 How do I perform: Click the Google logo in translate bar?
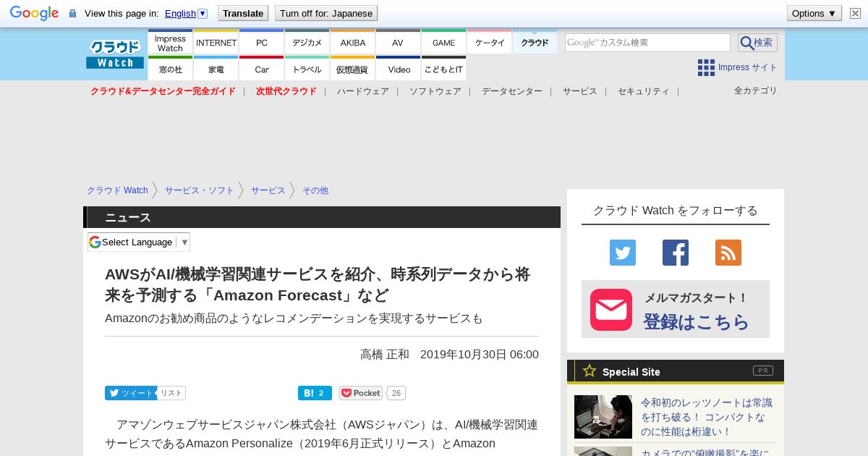tap(34, 13)
